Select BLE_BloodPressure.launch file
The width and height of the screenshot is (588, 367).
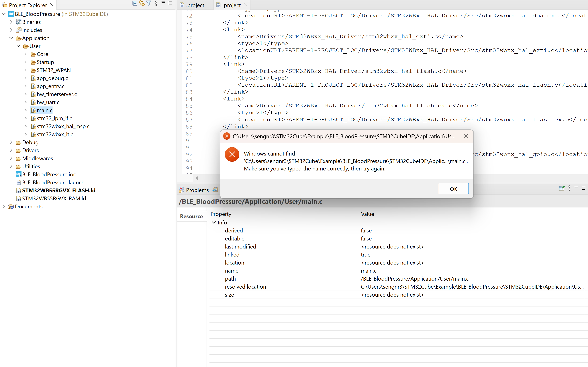pos(53,182)
